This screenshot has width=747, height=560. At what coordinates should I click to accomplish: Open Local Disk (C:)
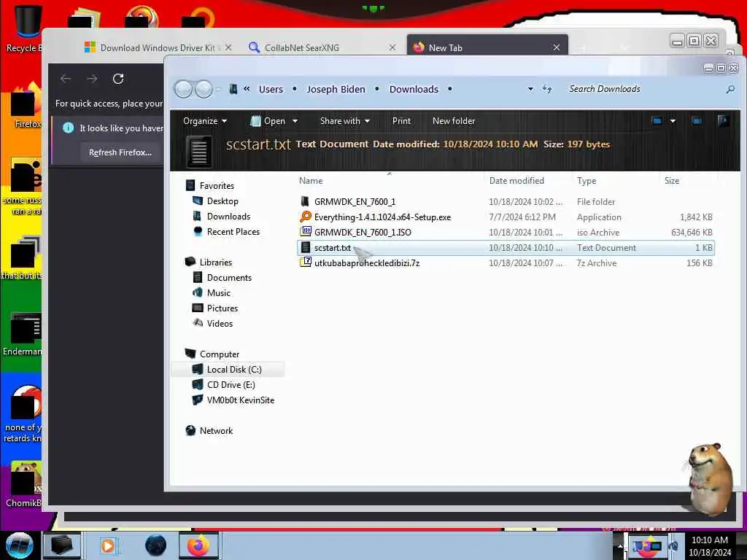(x=234, y=370)
